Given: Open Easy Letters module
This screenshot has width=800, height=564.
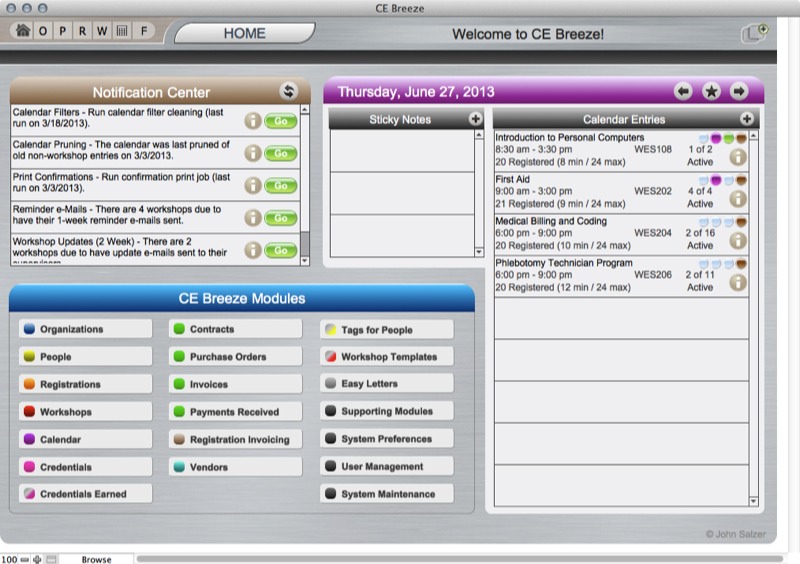Looking at the screenshot, I should point(387,384).
